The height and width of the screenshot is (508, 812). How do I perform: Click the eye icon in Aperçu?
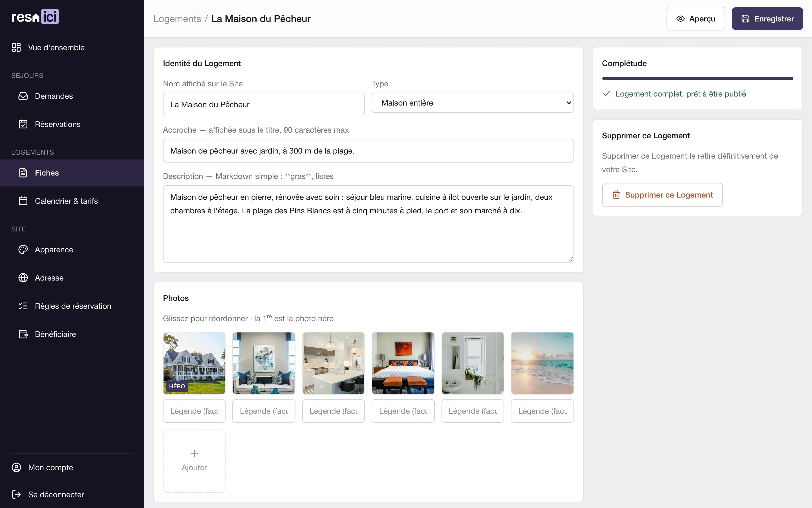point(680,19)
